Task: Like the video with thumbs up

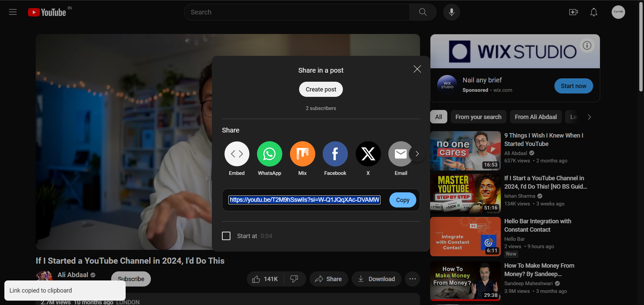Action: [266, 279]
